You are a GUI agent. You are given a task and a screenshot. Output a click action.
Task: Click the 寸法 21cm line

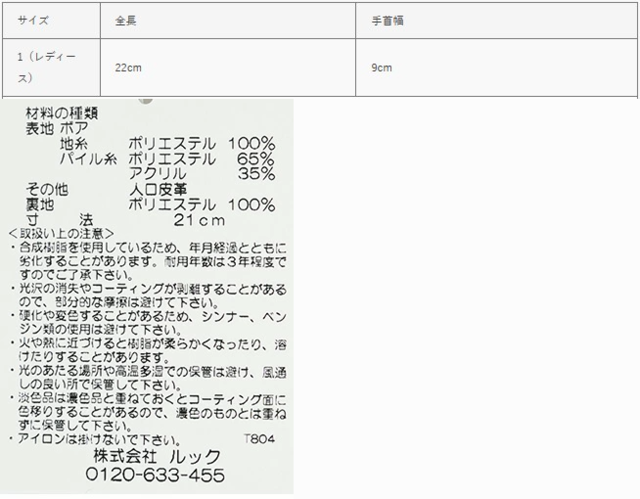130,219
